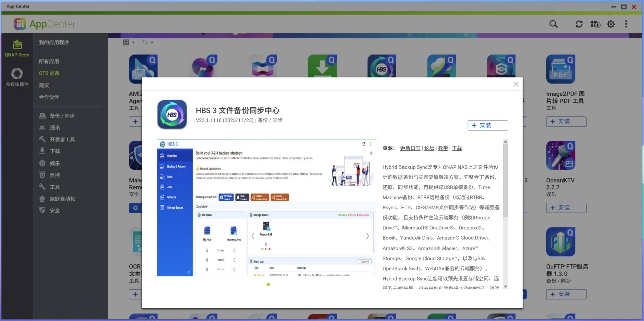
Task: Click the HBS 3 文件备份同步中心 title
Action: pyautogui.click(x=237, y=110)
